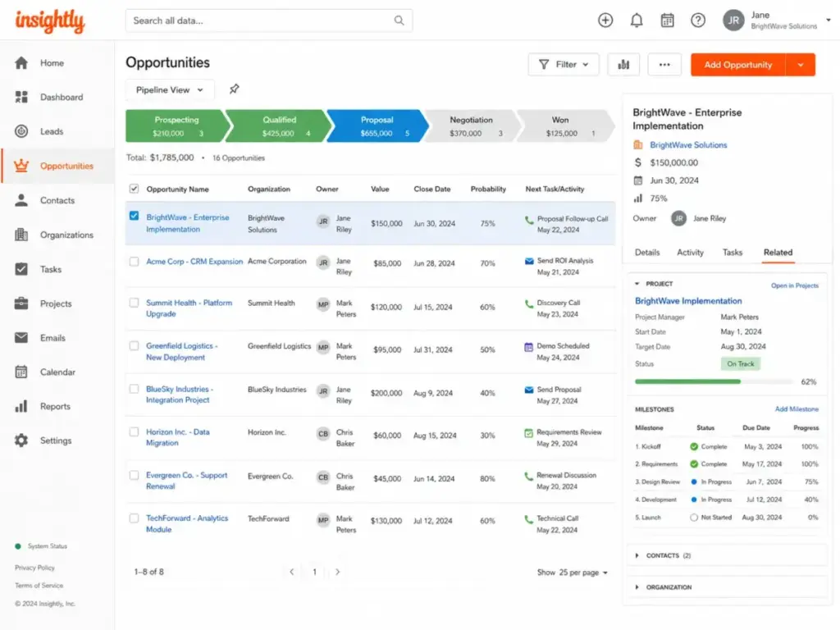The height and width of the screenshot is (630, 840).
Task: Collapse the PROJECT section
Action: pos(637,283)
